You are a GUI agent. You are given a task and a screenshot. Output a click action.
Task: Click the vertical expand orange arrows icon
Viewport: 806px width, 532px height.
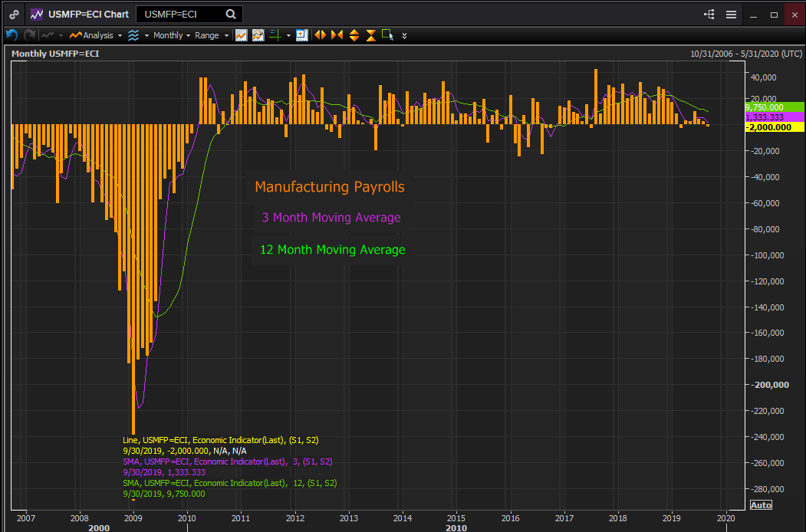pos(354,35)
